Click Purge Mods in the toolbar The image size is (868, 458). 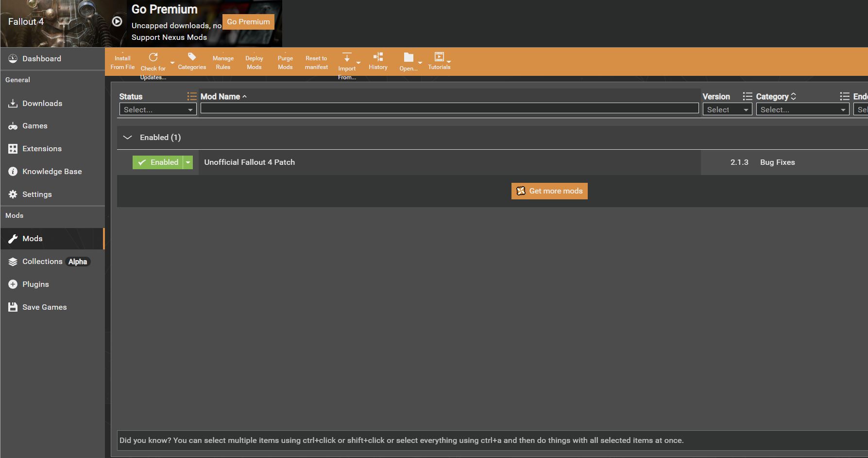pos(285,62)
